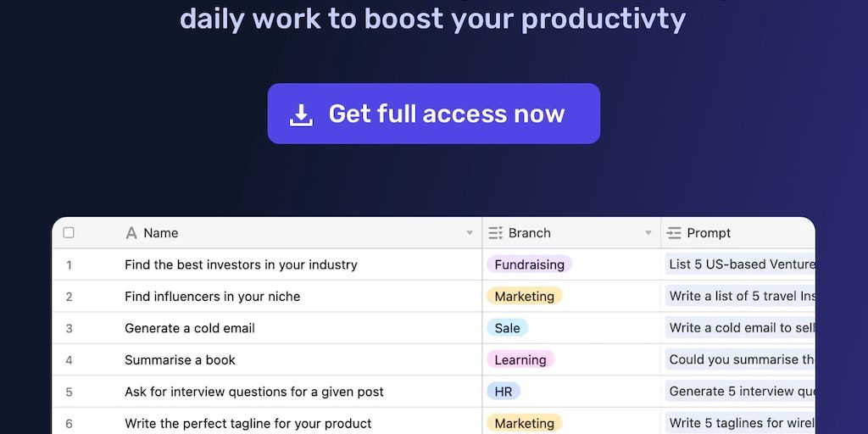Image resolution: width=868 pixels, height=434 pixels.
Task: Click the "List 5 US-based Venture" prompt cell
Action: tap(741, 264)
